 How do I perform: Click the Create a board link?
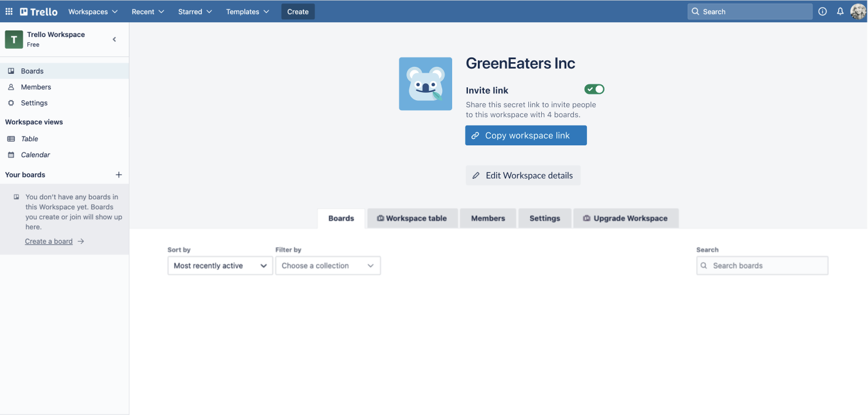coord(49,241)
